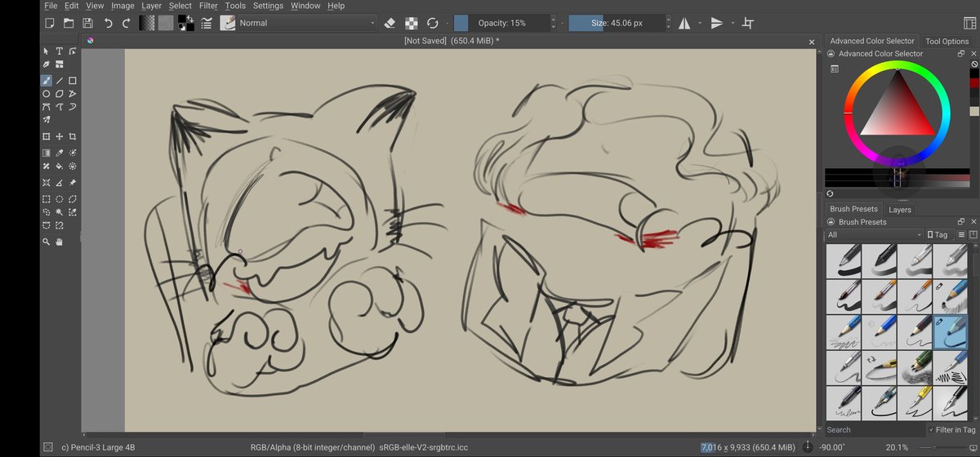Screen dimensions: 980x457
Task: Toggle vertical mirror tool
Action: click(x=716, y=23)
